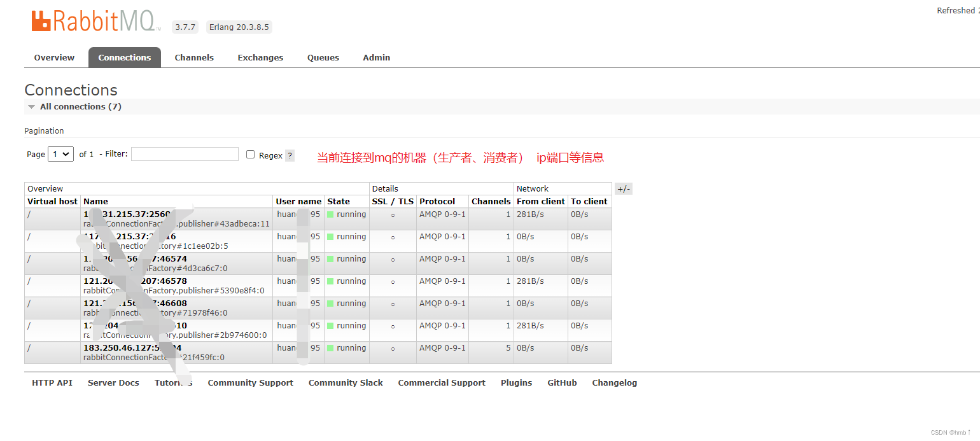Image resolution: width=980 pixels, height=441 pixels.
Task: Open the Changelog link
Action: (614, 382)
